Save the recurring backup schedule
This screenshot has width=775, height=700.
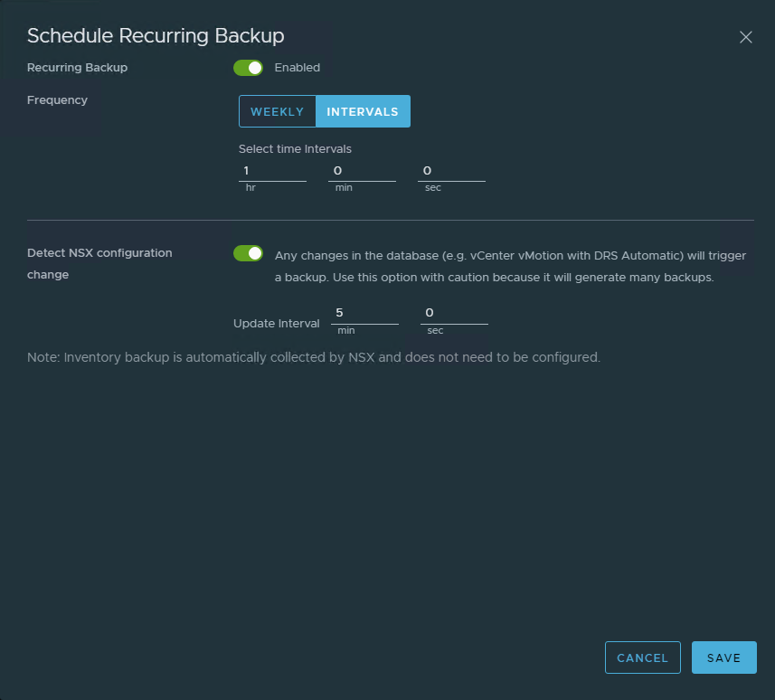(x=724, y=657)
